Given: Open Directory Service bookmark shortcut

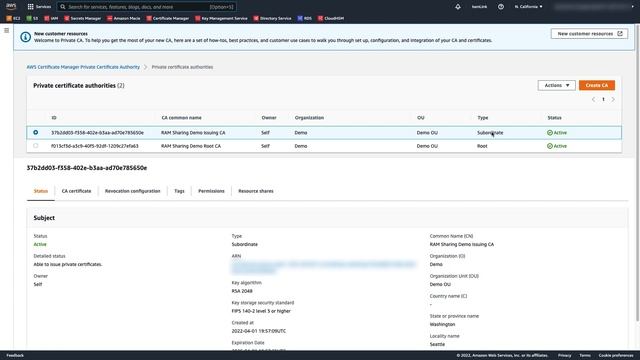Looking at the screenshot, I should coord(272,18).
